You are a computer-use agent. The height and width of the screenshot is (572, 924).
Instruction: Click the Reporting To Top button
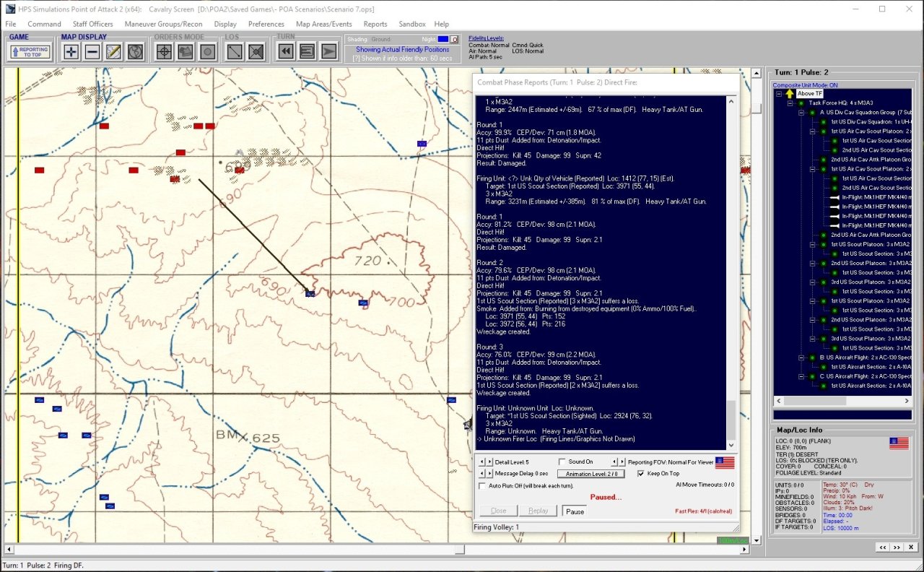[x=30, y=51]
